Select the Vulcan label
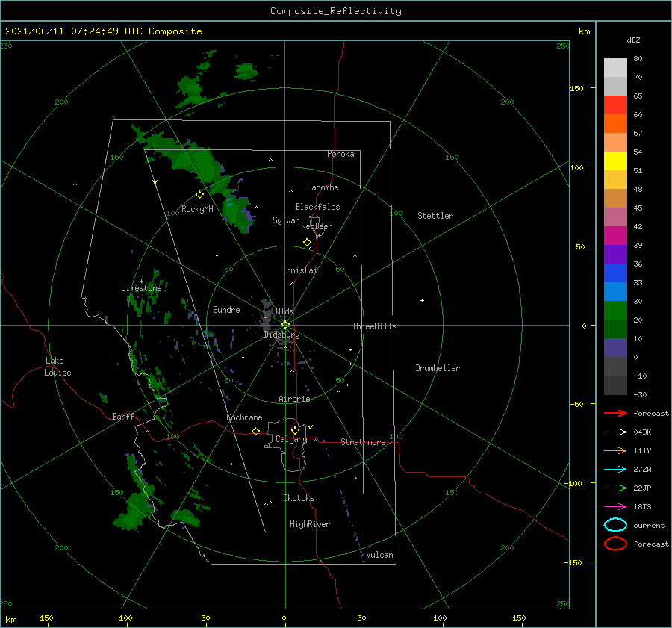672x628 pixels. [379, 555]
